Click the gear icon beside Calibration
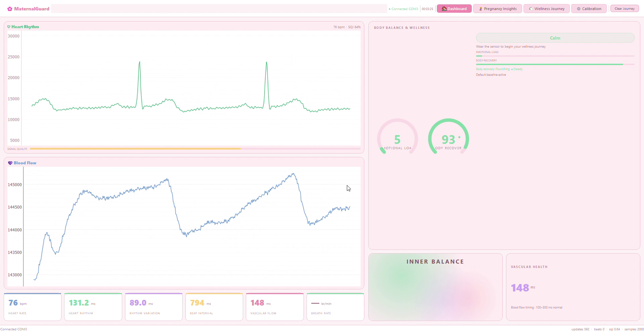644x332 pixels. point(579,9)
